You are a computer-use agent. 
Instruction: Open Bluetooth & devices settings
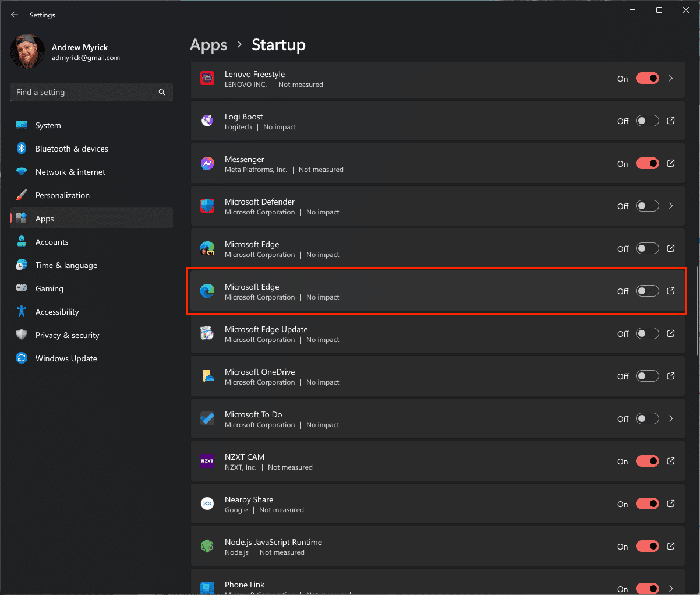pos(91,149)
